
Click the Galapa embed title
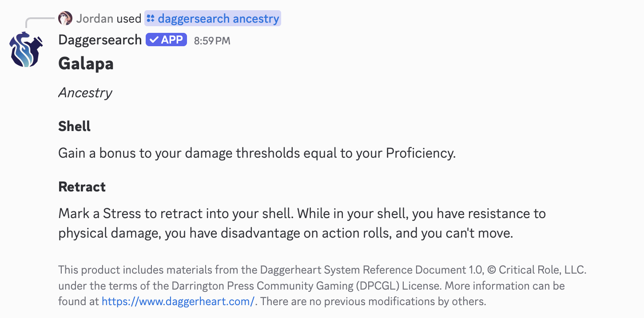pos(86,64)
